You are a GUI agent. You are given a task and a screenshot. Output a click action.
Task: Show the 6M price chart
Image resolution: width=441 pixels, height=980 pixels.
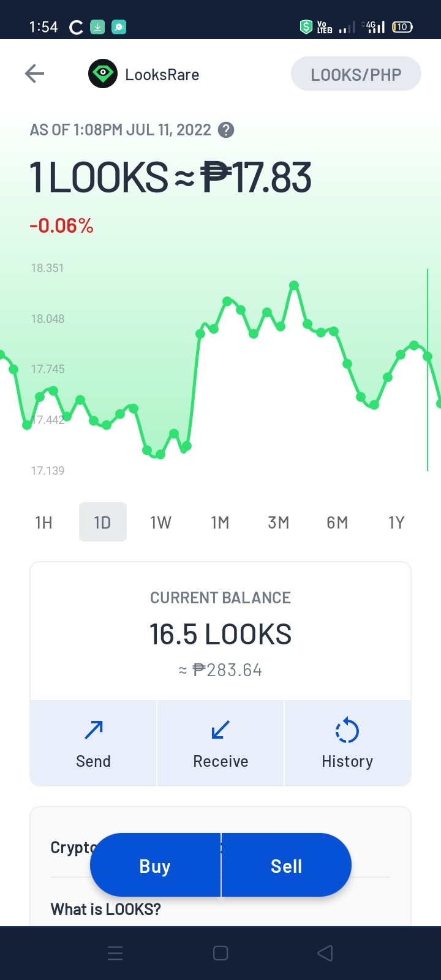337,522
